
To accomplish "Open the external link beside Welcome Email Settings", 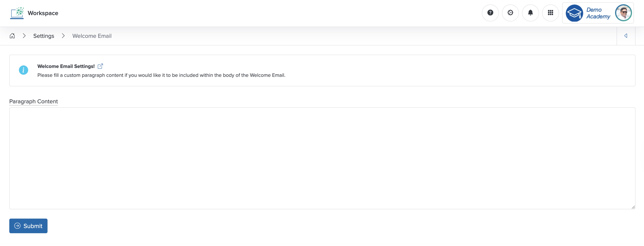I will click(101, 66).
